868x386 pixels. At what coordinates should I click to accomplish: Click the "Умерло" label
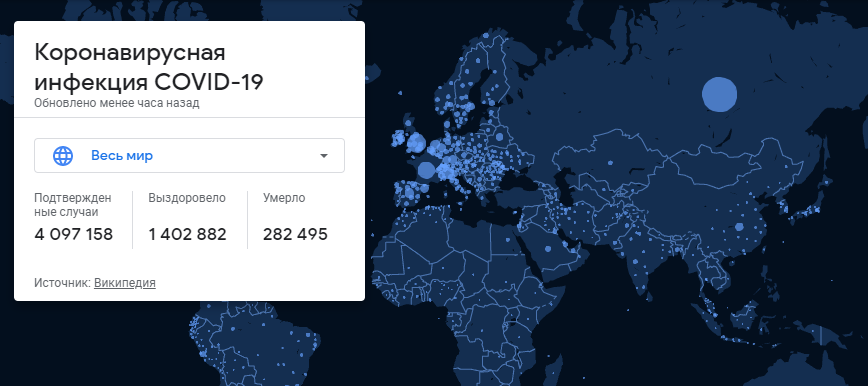click(284, 198)
